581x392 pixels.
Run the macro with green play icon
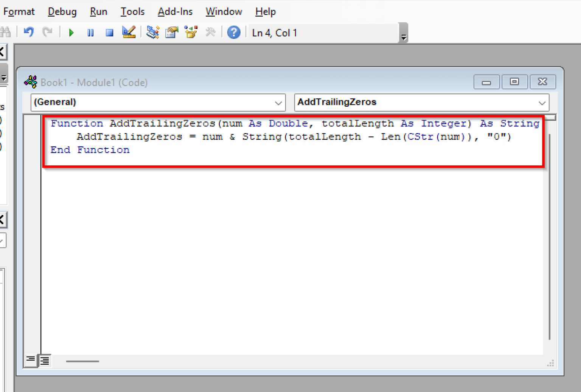click(71, 33)
